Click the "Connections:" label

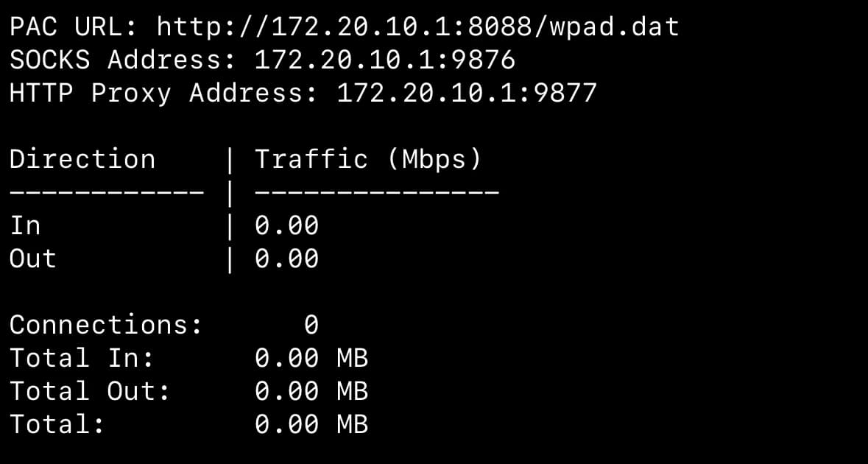106,325
